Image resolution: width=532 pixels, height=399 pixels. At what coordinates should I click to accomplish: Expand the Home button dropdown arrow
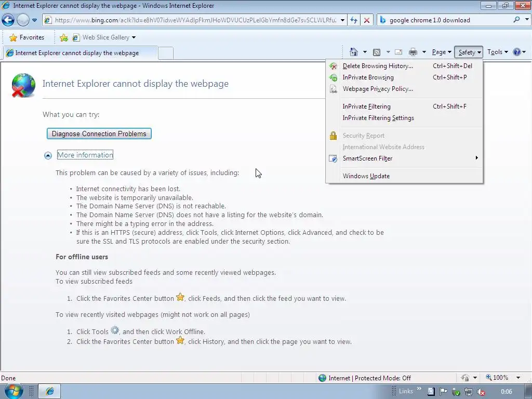[365, 52]
